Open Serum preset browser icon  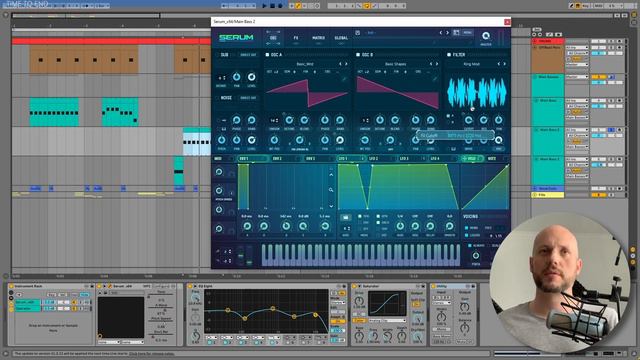click(x=456, y=33)
